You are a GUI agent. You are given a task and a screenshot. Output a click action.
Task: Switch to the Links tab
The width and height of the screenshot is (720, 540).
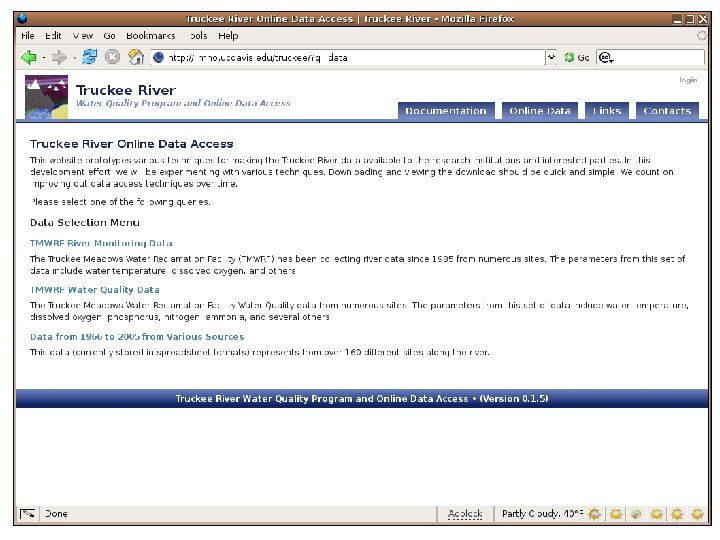pyautogui.click(x=607, y=111)
